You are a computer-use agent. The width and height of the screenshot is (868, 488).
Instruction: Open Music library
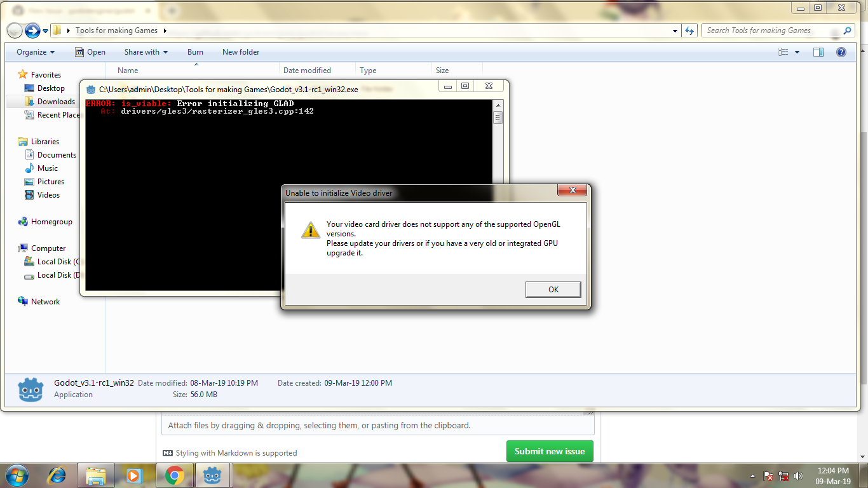coord(42,168)
